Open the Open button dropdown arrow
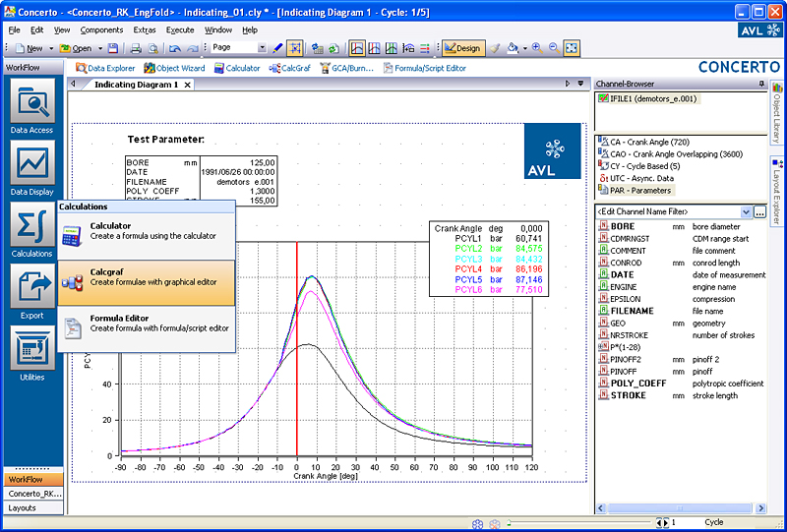 (100, 49)
